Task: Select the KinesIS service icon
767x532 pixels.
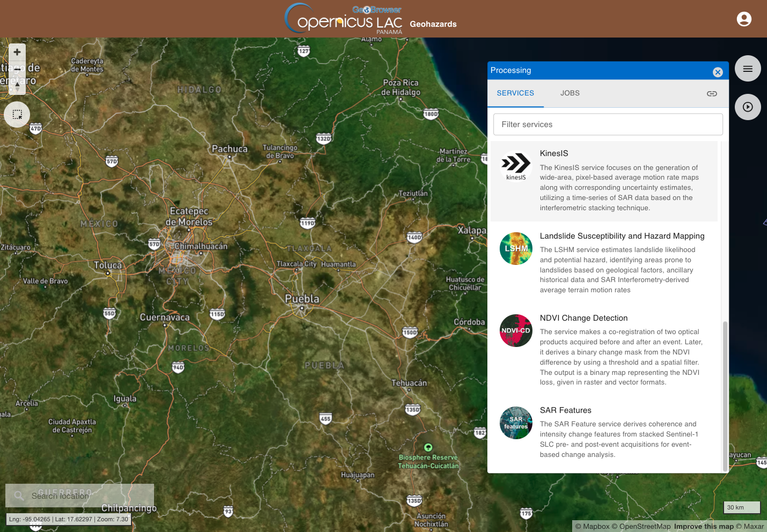Action: [x=516, y=166]
